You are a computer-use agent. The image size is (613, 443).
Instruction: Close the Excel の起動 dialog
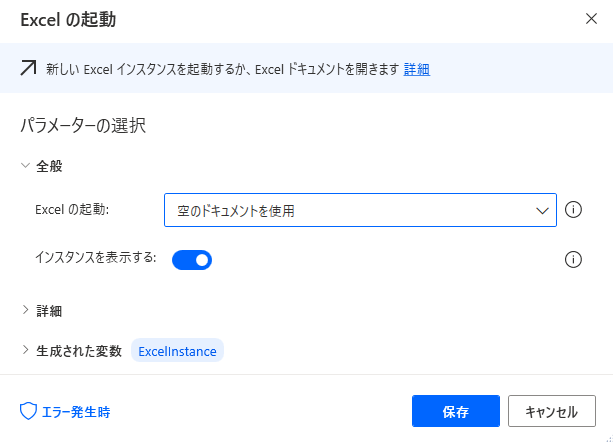click(x=591, y=18)
